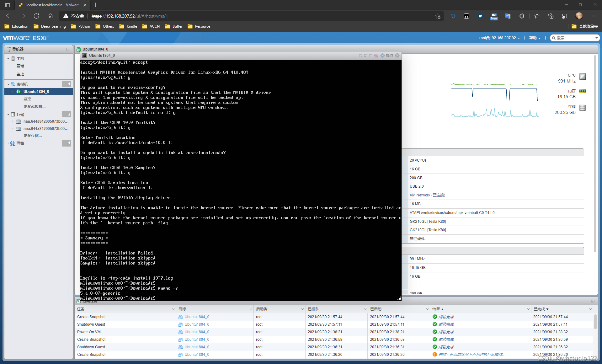The width and height of the screenshot is (602, 364).
Task: Open the 任务 column dropdown arrow
Action: point(173,309)
